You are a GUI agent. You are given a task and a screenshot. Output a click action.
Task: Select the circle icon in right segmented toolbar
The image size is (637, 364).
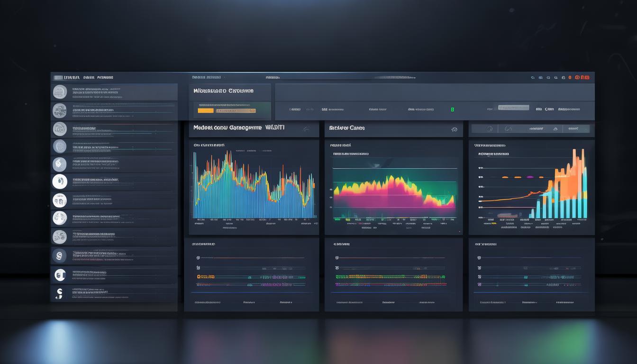[x=490, y=128]
